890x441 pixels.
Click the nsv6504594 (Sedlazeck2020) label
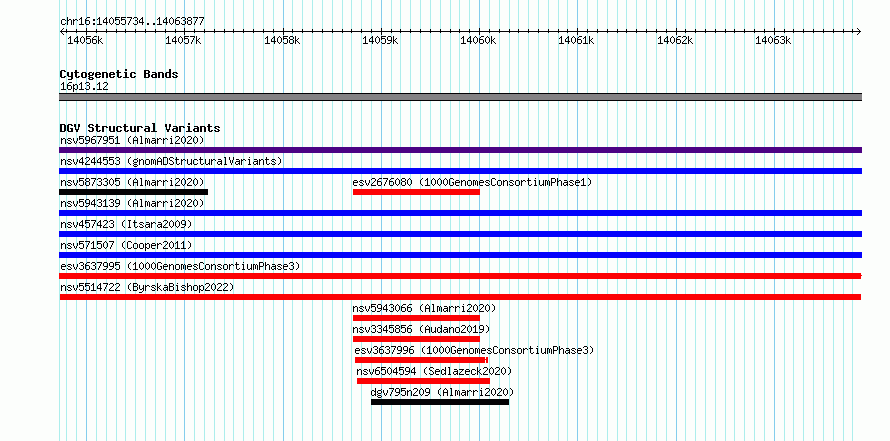coord(434,371)
